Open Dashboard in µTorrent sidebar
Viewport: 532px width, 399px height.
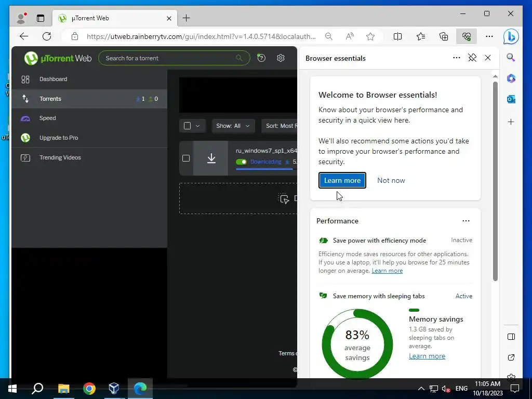[x=89, y=79]
